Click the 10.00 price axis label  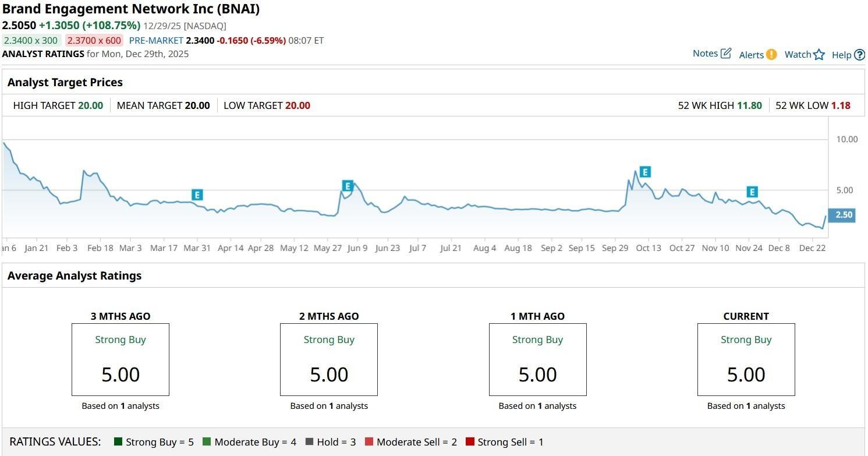click(847, 139)
